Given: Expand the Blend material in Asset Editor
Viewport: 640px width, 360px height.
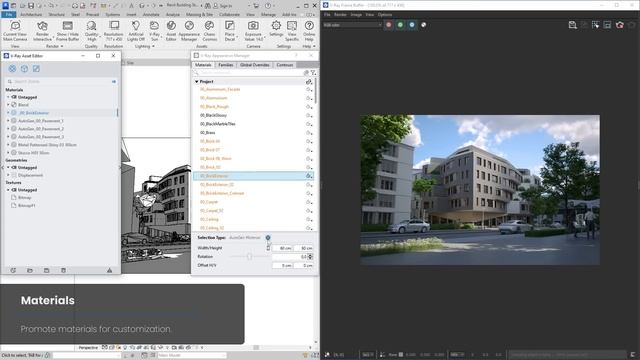Looking at the screenshot, I should coord(8,105).
